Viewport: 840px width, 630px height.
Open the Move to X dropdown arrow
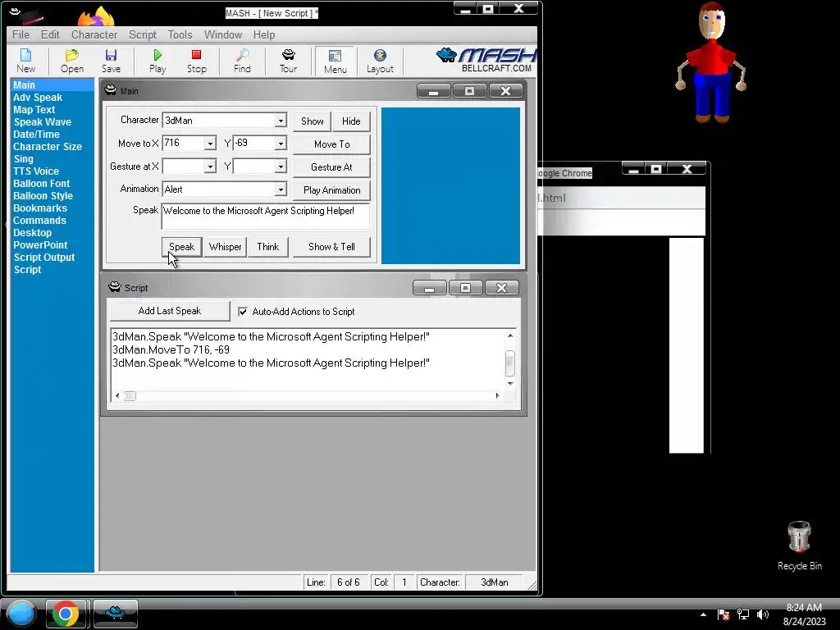point(210,144)
